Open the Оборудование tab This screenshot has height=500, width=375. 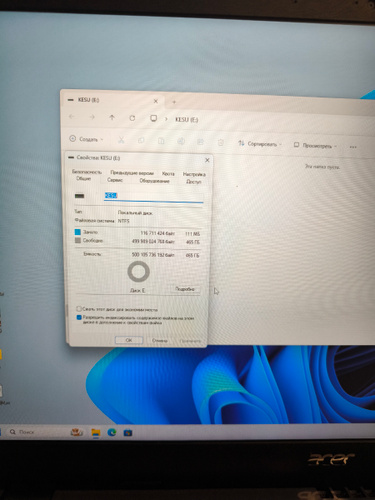[154, 181]
